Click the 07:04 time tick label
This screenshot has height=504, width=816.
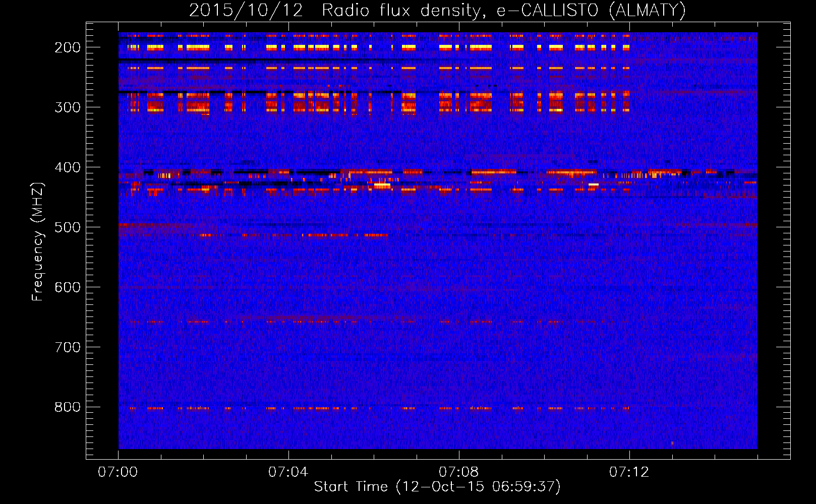click(288, 472)
